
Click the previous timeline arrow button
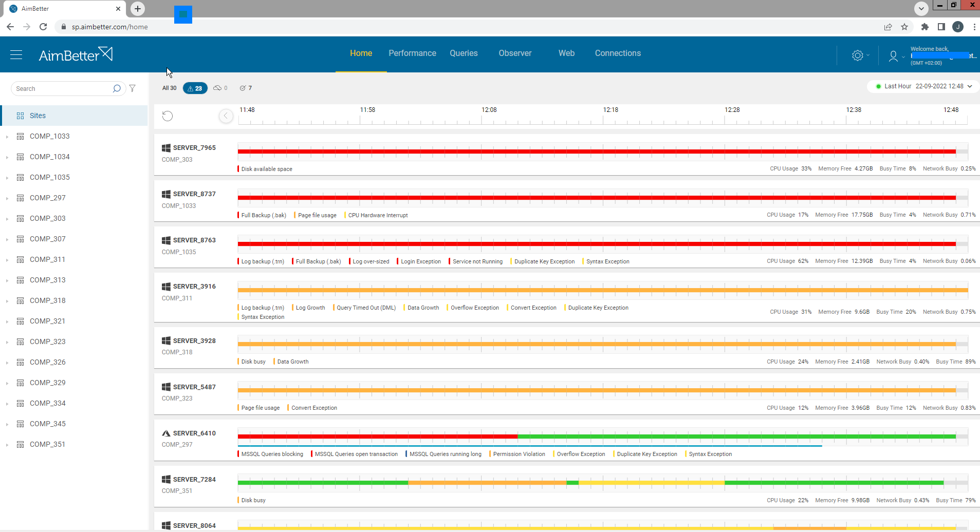click(226, 116)
